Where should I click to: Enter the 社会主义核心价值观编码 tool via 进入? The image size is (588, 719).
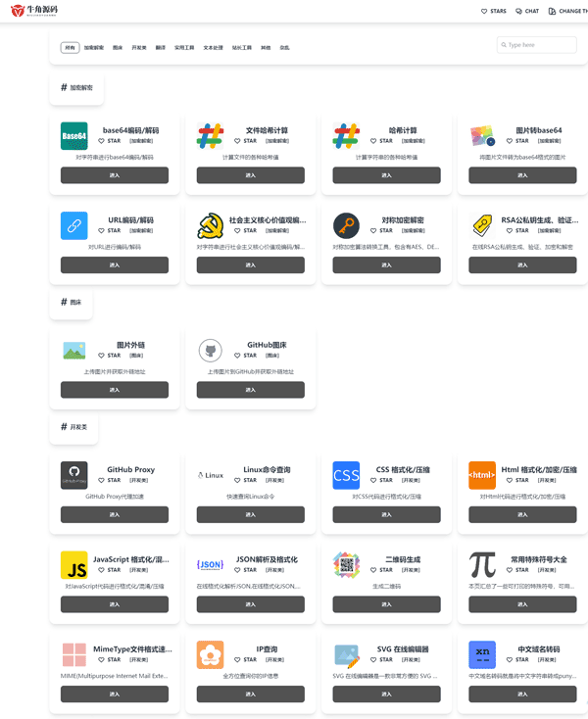[251, 265]
